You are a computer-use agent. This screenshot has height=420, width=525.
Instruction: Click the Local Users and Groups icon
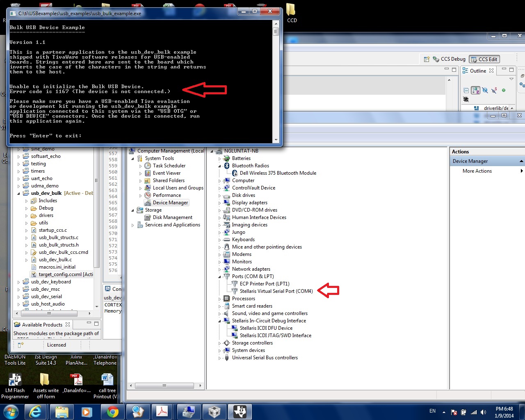coord(148,188)
